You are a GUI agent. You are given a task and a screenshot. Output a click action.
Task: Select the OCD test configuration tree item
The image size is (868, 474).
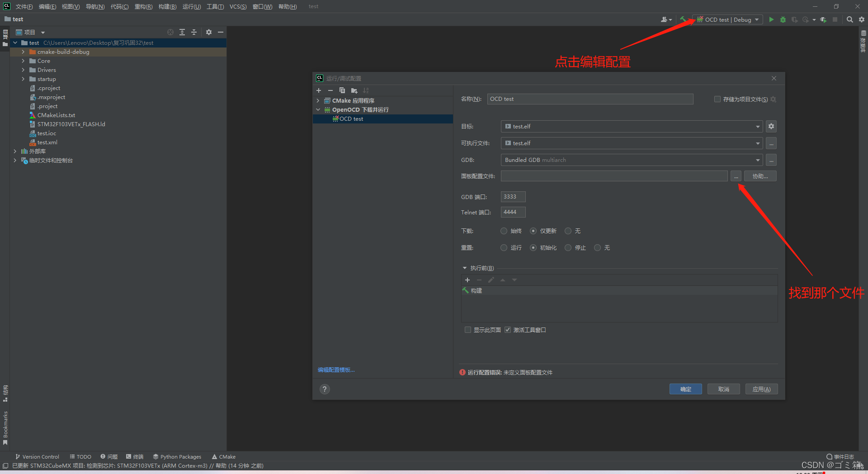point(383,119)
